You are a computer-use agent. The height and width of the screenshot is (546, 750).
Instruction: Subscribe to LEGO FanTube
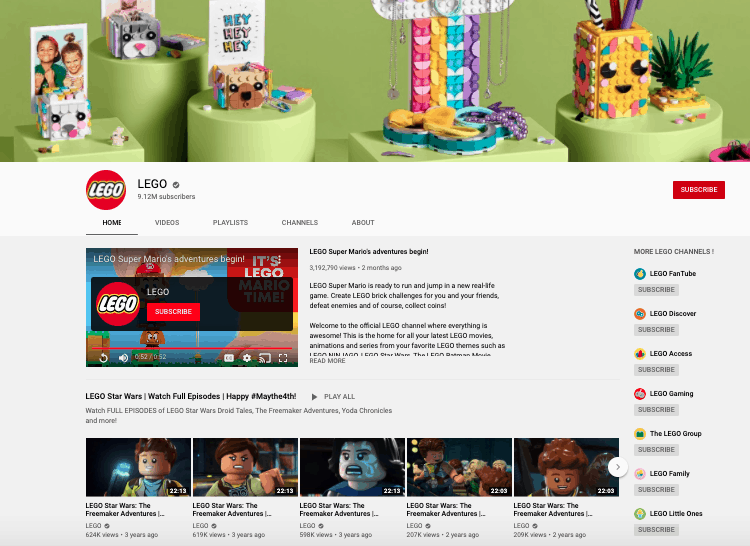[656, 290]
